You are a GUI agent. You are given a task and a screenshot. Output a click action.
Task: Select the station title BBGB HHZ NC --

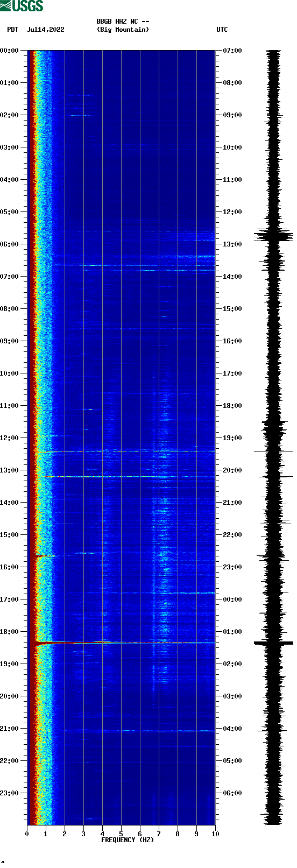pos(123,22)
